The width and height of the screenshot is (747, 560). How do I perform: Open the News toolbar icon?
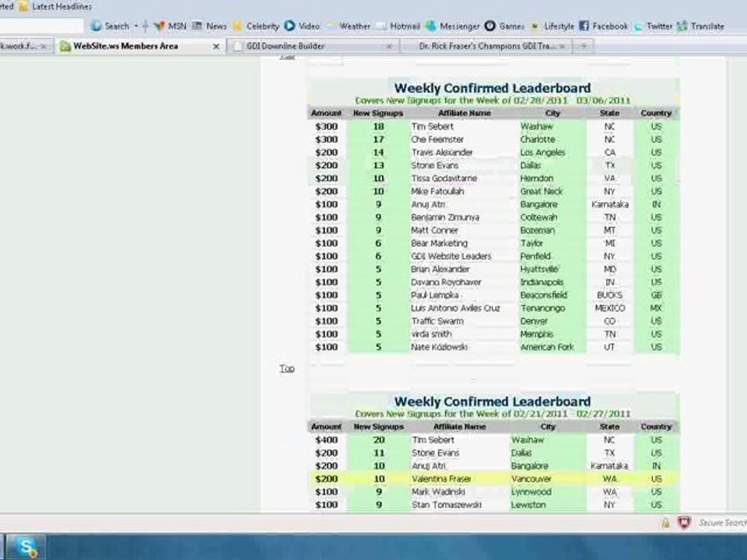coord(197,26)
